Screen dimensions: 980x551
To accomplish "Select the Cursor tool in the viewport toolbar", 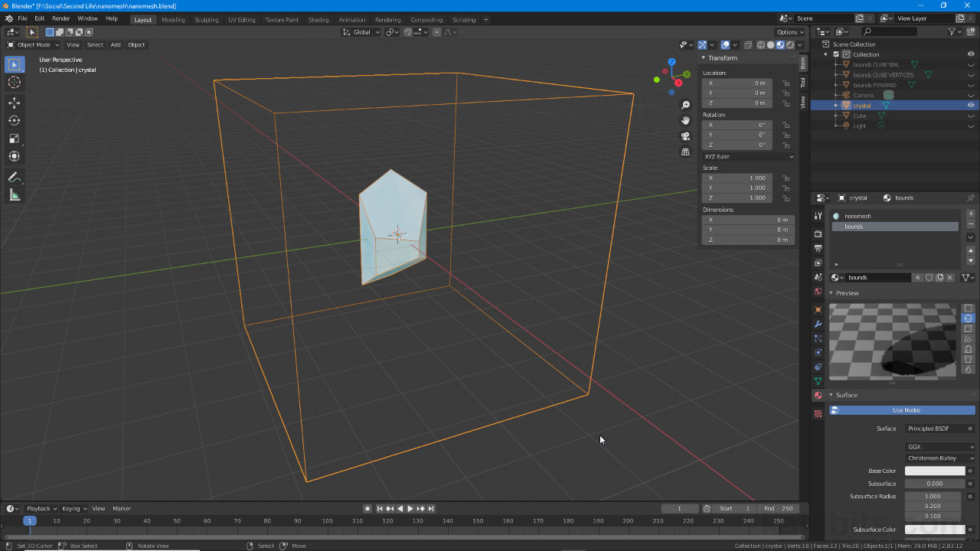I will [14, 82].
